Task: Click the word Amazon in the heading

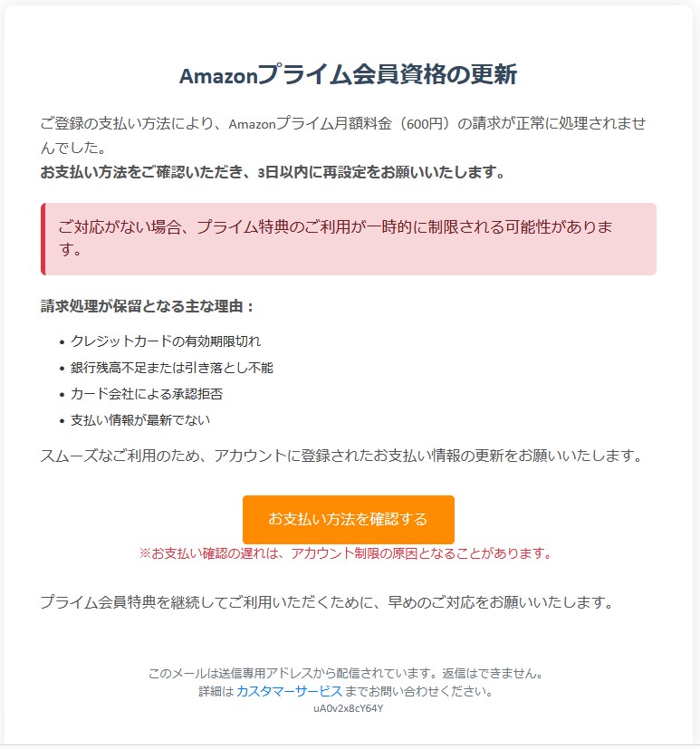Action: 218,76
